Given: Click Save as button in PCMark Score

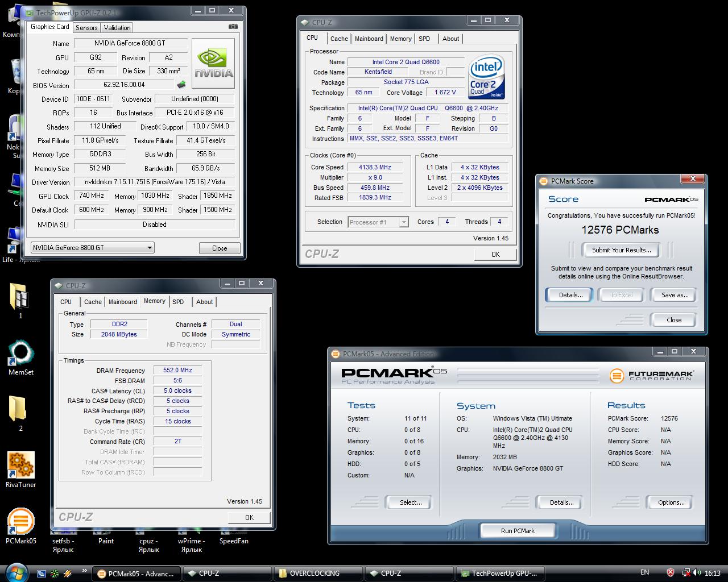Looking at the screenshot, I should [675, 295].
